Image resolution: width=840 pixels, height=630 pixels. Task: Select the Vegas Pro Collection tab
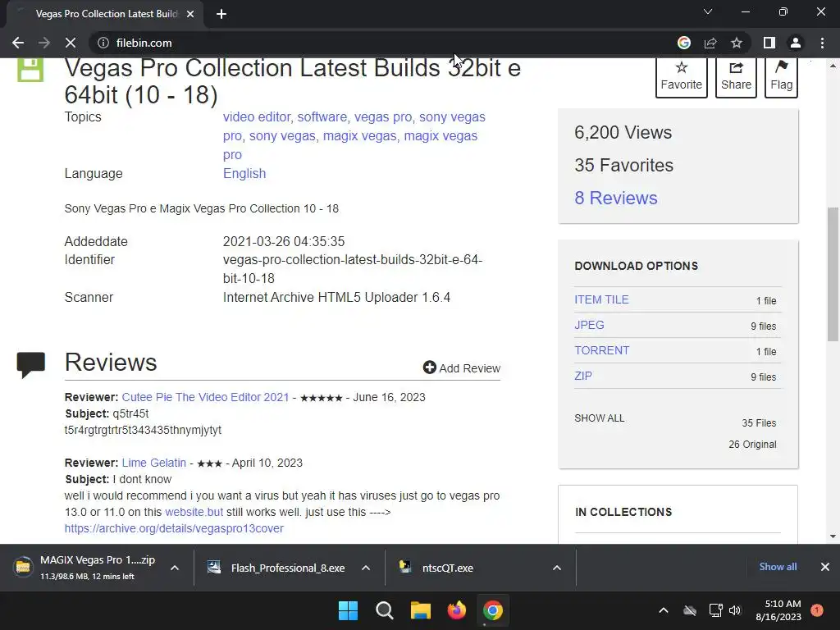(106, 14)
